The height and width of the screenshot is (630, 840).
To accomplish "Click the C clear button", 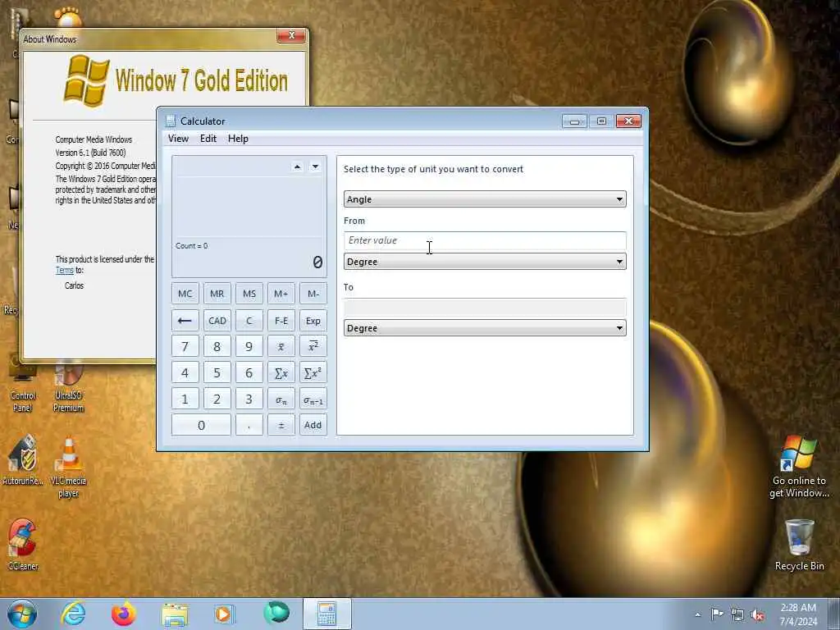I will coord(249,321).
